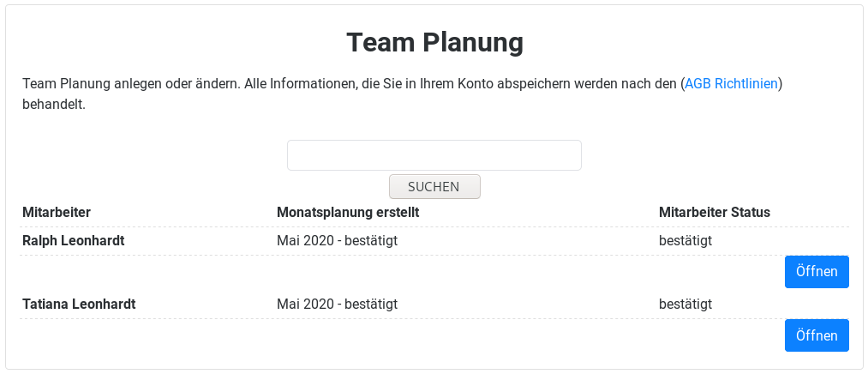The width and height of the screenshot is (868, 374).
Task: Open Ralph Leonhardt's planning with Öffnen
Action: (x=816, y=272)
